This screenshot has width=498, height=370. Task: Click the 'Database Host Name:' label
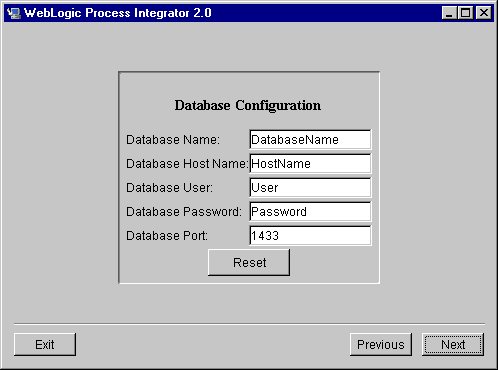[187, 164]
